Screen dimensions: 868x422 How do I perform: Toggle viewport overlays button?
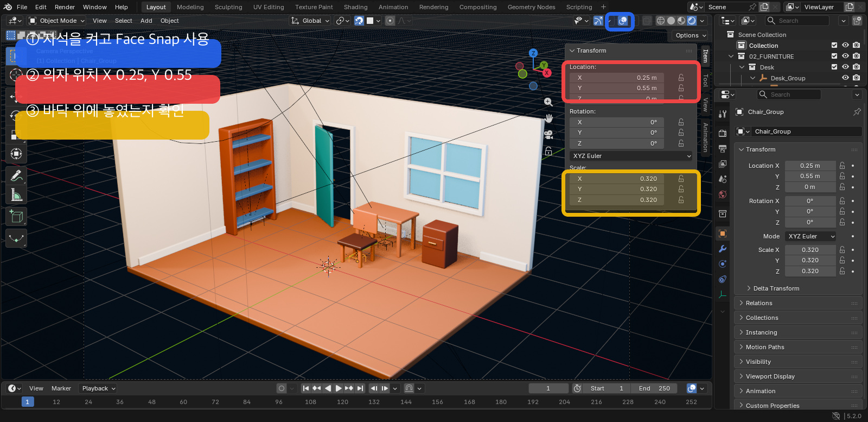pos(623,21)
